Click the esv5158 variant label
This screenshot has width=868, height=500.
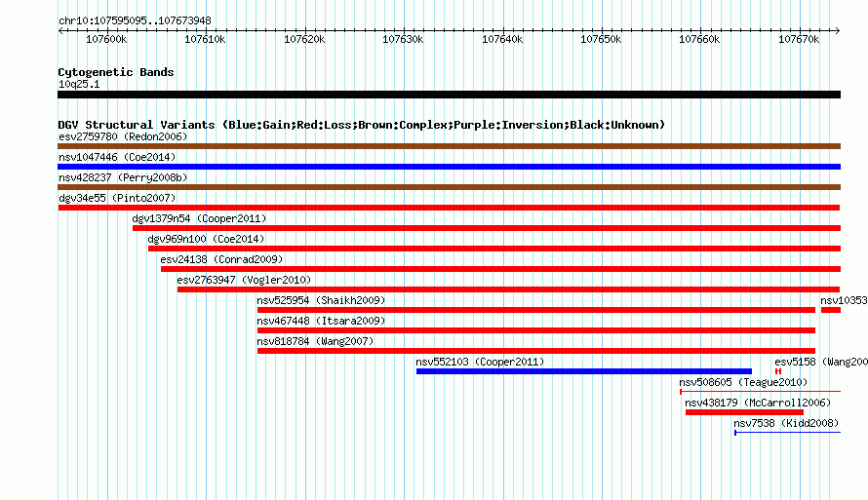(x=821, y=362)
